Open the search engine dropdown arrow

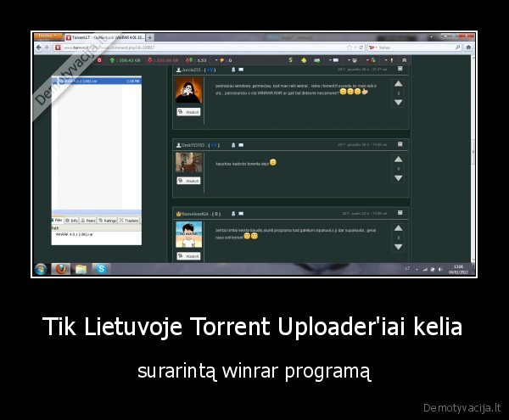[376, 48]
